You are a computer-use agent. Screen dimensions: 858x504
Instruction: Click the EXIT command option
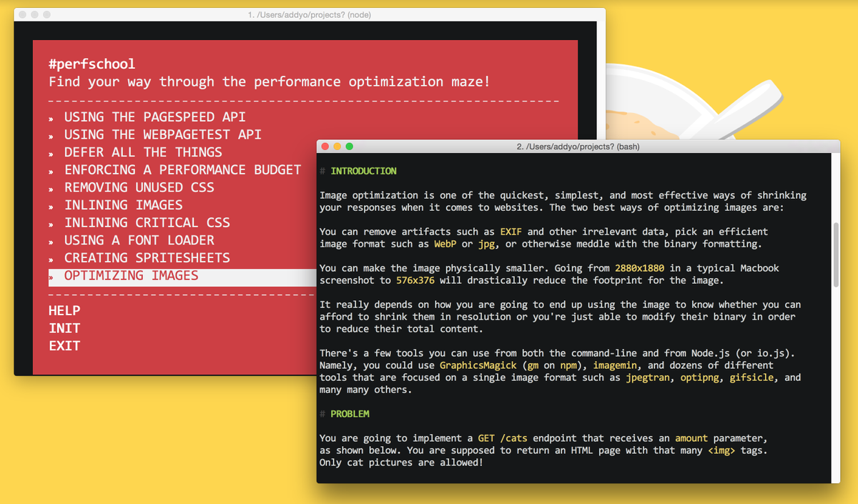pyautogui.click(x=64, y=345)
